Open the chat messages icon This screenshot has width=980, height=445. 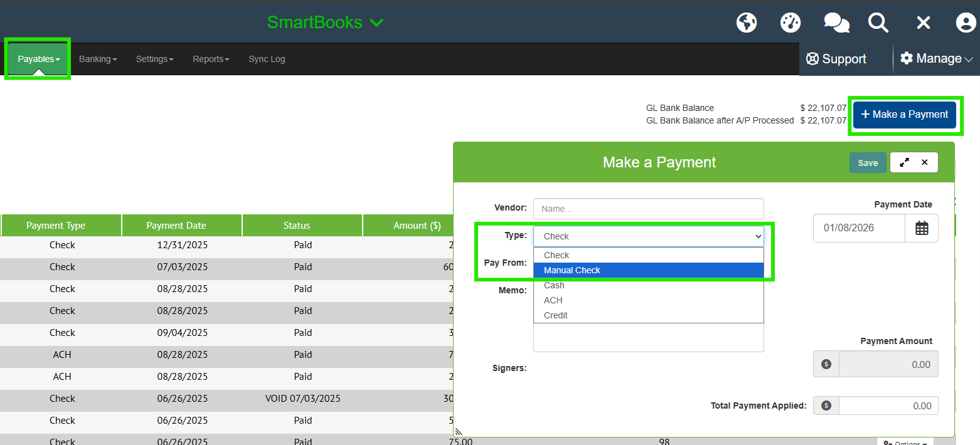[836, 23]
